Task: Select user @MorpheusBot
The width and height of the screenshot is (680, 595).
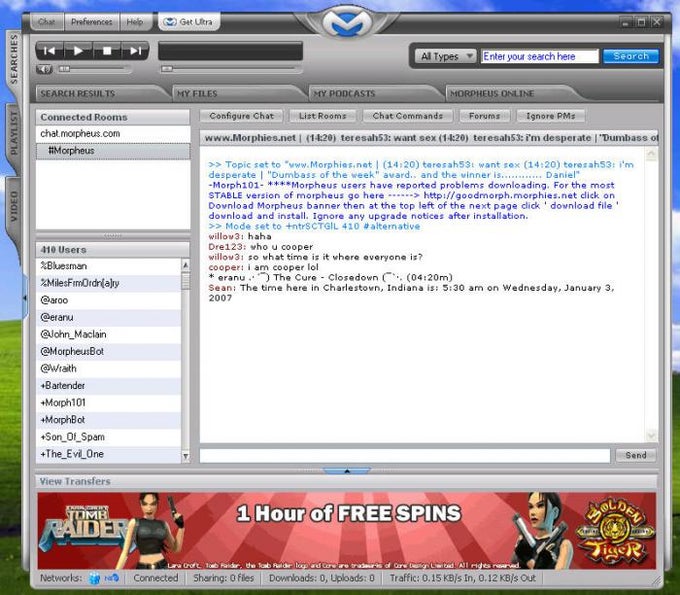Action: [x=108, y=351]
